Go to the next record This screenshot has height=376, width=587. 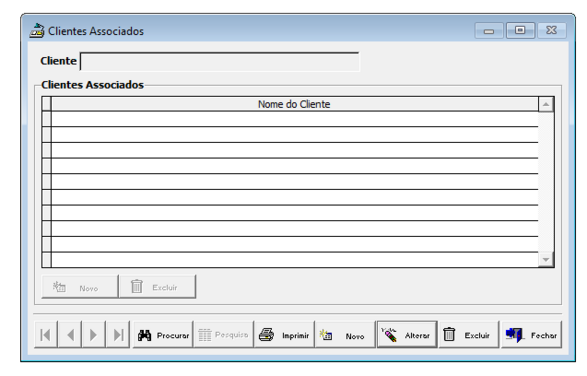click(x=94, y=334)
